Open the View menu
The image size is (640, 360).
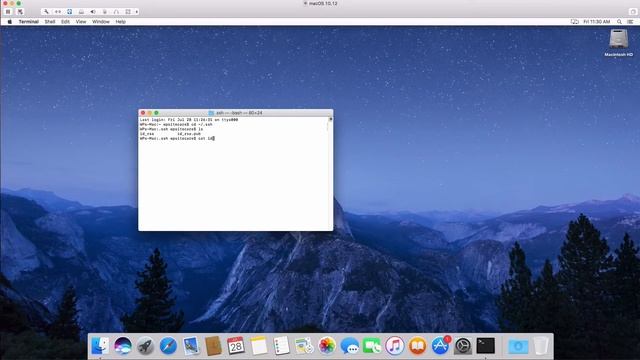pos(81,22)
